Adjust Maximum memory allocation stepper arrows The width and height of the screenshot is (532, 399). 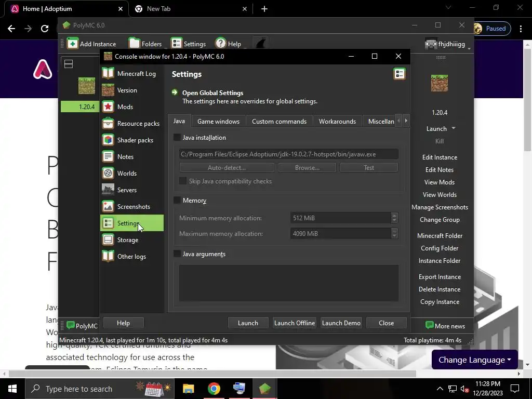[394, 233]
